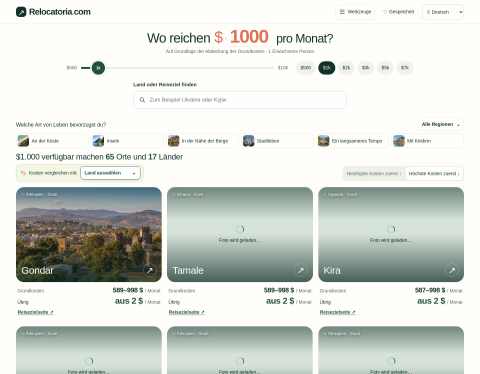Select the $2k budget preset
Viewport: 480px width, 374px height.
[x=346, y=68]
